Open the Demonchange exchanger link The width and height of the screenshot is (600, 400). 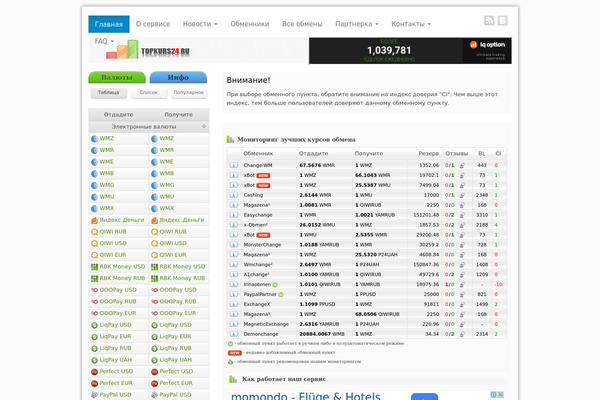(x=261, y=334)
